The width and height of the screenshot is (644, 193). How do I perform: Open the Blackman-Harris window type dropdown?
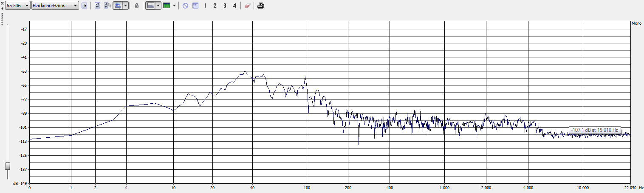[55, 6]
